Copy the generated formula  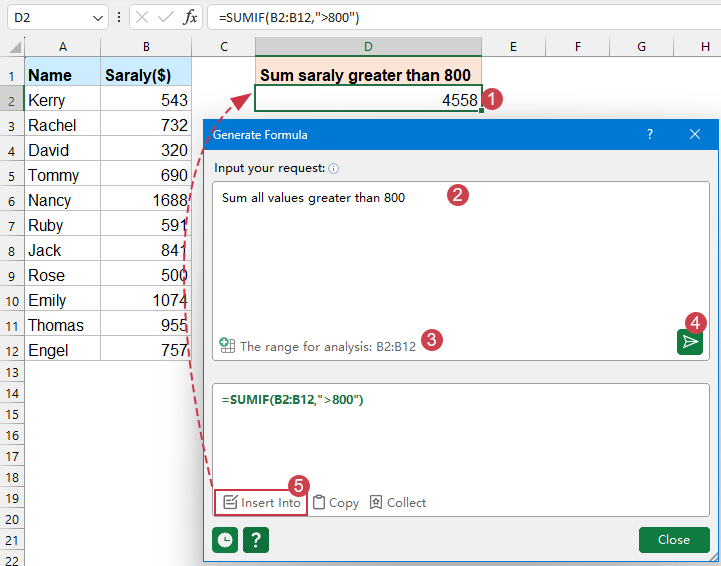pyautogui.click(x=335, y=503)
